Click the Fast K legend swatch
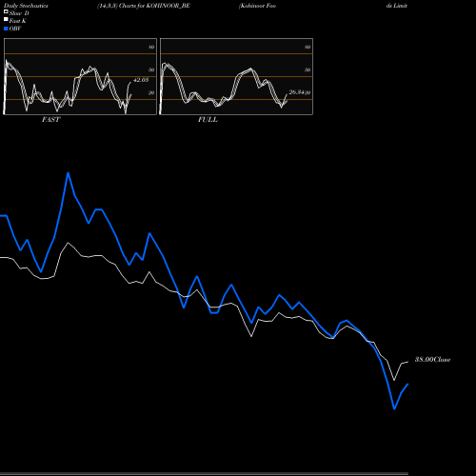476x476 pixels. click(6, 19)
